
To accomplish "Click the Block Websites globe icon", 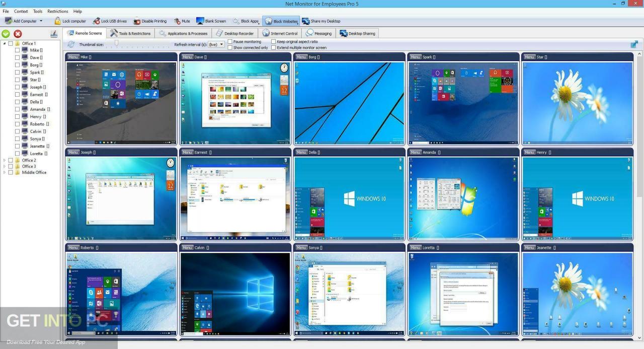I will 268,21.
